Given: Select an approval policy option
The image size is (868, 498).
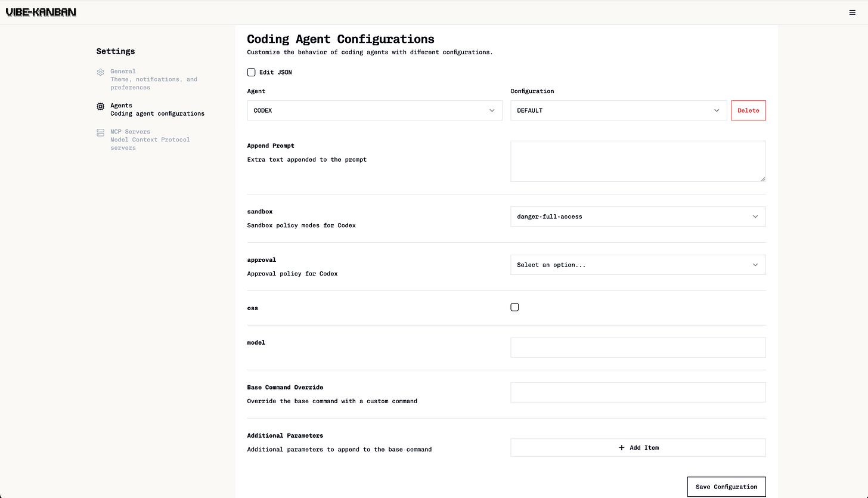Looking at the screenshot, I should coord(637,265).
